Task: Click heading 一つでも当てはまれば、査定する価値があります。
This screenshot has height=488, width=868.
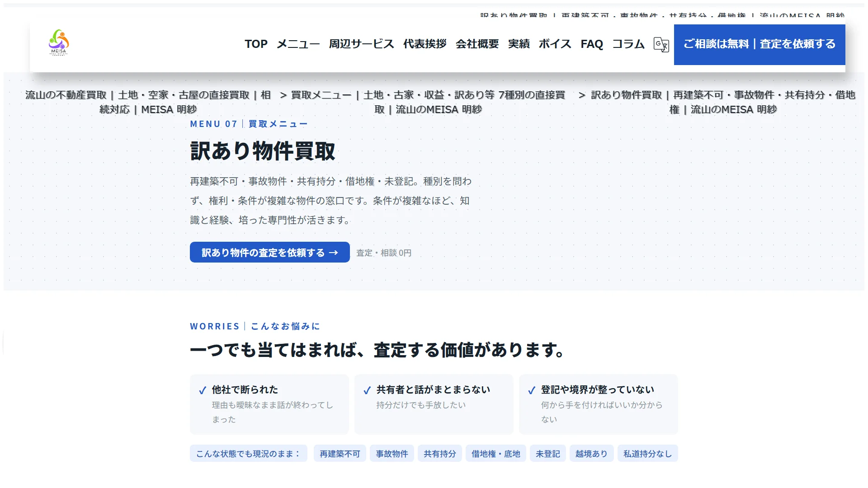Action: point(377,350)
